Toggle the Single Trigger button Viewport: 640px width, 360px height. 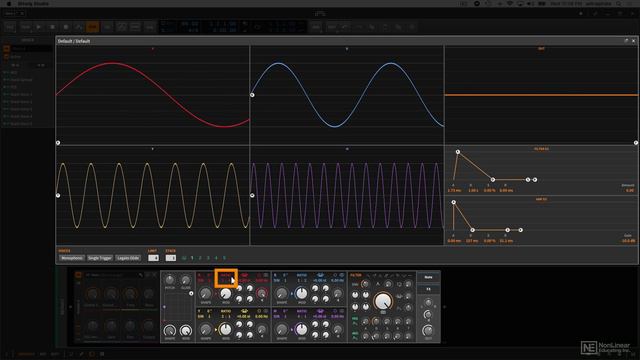click(100, 258)
